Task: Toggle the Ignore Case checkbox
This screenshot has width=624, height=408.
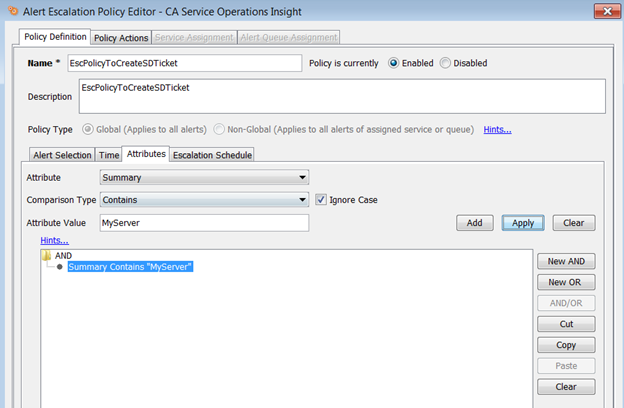Action: tap(320, 200)
